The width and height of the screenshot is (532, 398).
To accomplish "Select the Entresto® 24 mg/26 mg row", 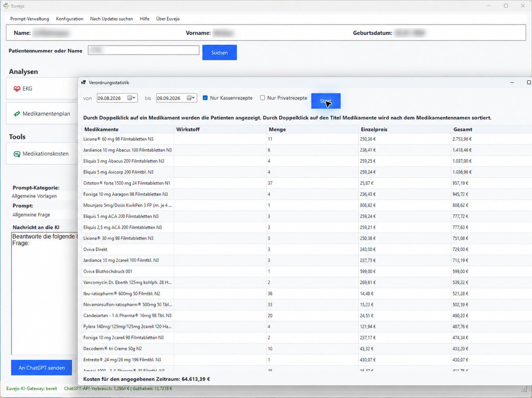I will [306, 360].
